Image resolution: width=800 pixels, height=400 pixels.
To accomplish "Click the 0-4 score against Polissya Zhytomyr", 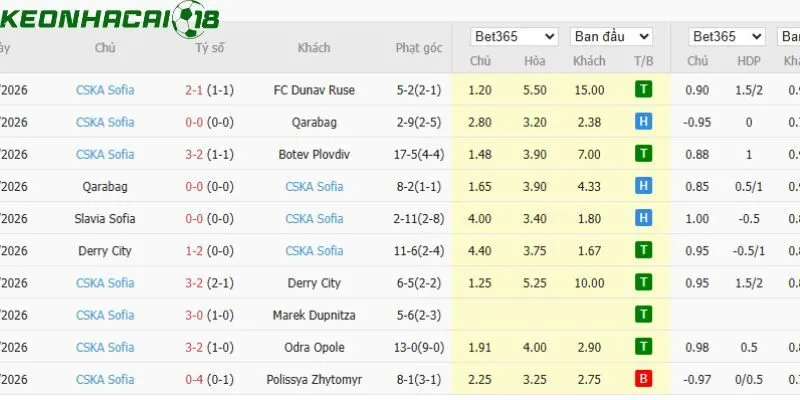I will (x=194, y=380).
